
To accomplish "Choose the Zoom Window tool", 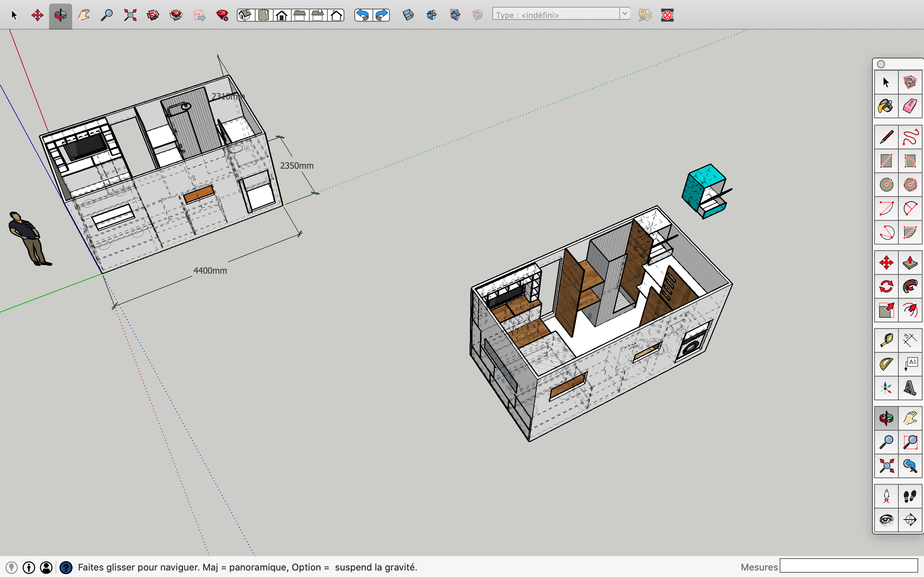I will point(910,442).
